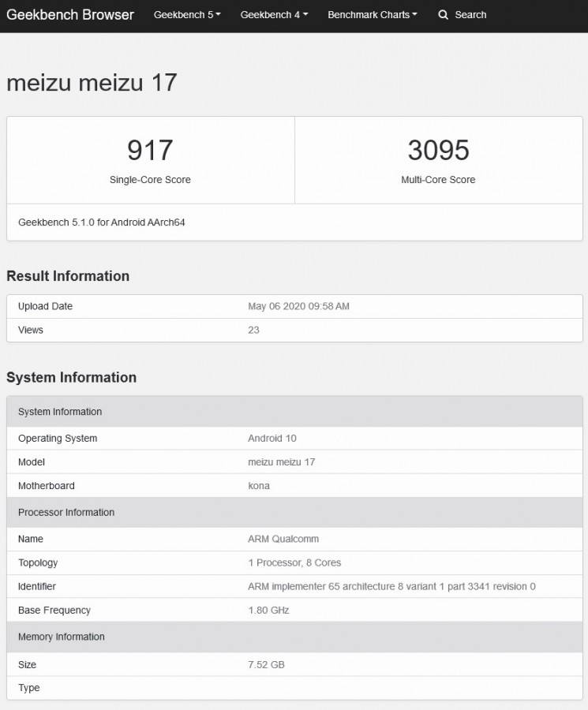Click the Geekbench 5.1.0 for Android link
588x710 pixels.
click(103, 222)
